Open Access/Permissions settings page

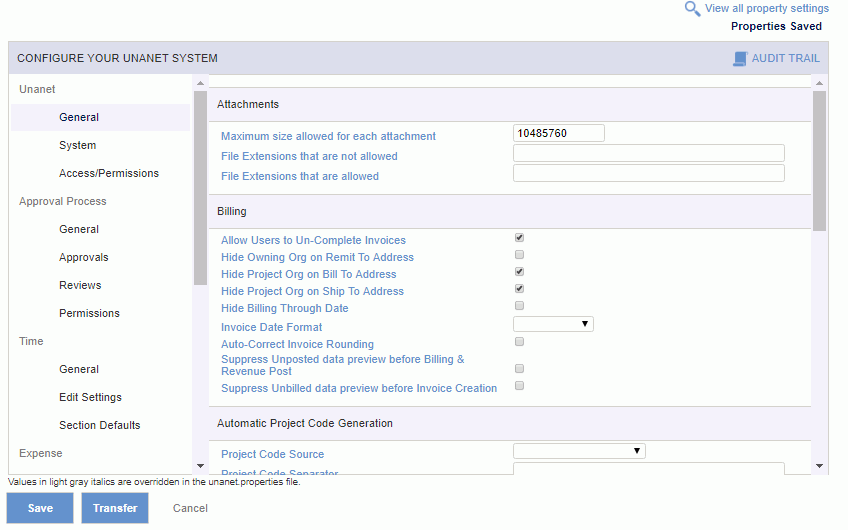tap(109, 174)
